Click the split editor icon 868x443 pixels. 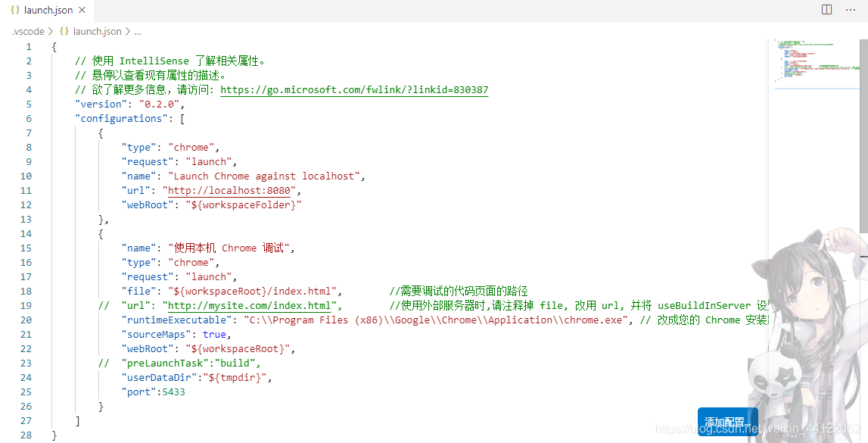(826, 9)
